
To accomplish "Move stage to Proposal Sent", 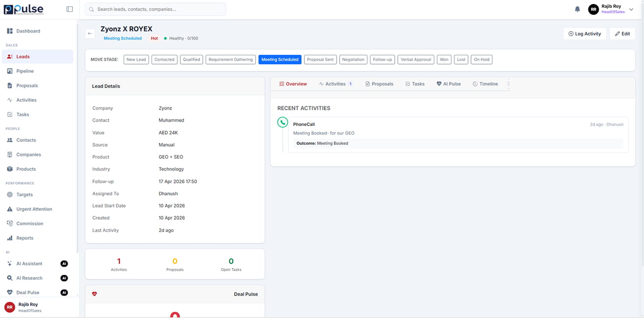I will click(x=320, y=60).
